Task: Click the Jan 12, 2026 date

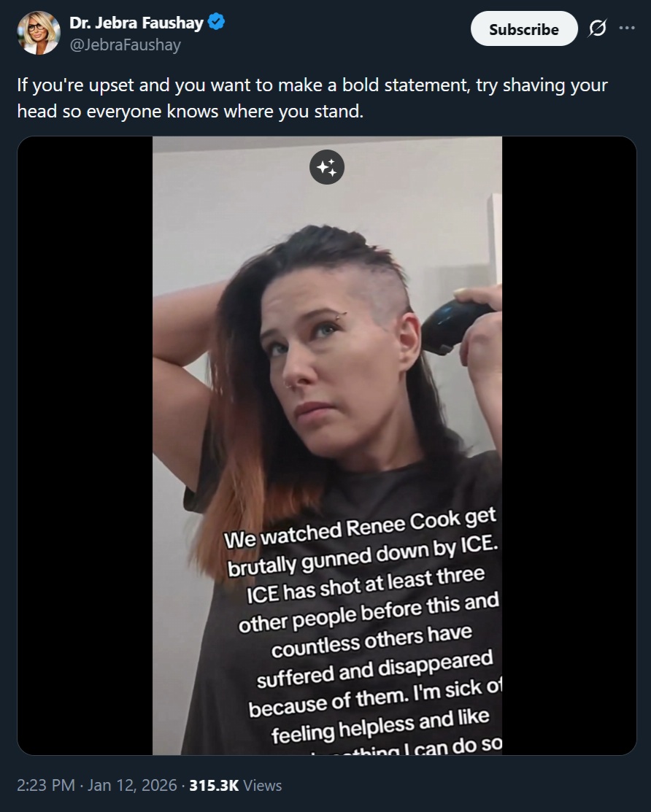Action: coord(132,785)
